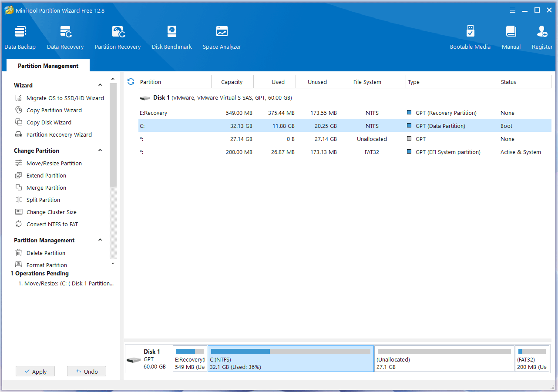
Task: Run the Disk Benchmark tool
Action: (x=171, y=37)
